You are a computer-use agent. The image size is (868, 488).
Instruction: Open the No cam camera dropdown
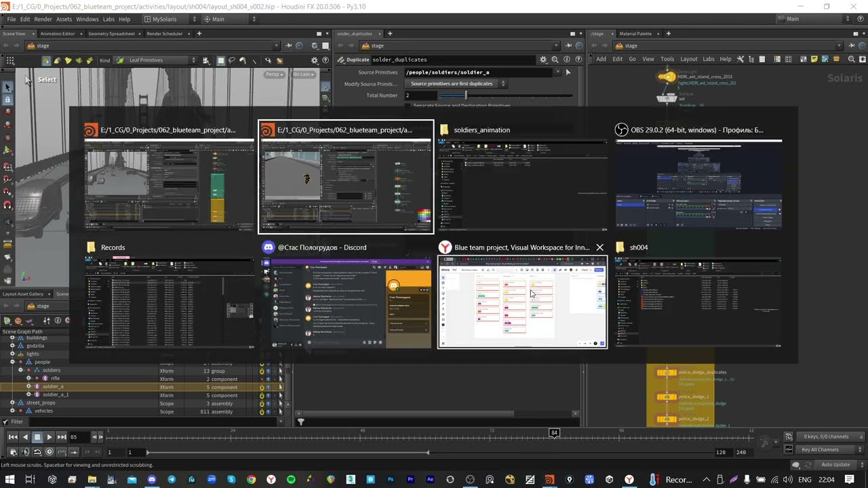302,75
